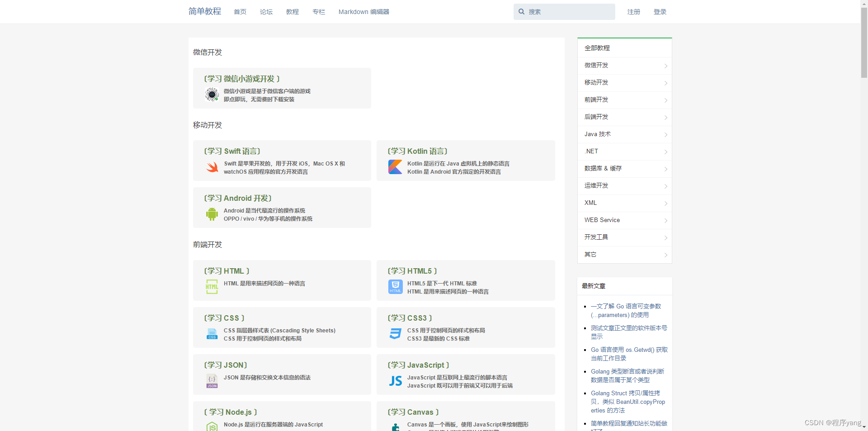Viewport: 868px width, 431px height.
Task: Click the Kotlin logo icon
Action: point(395,167)
